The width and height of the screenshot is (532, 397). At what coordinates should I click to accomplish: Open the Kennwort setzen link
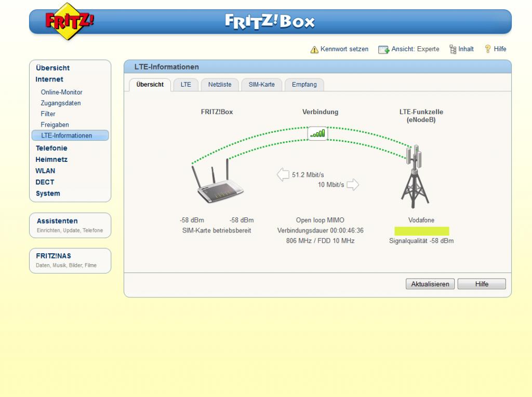click(344, 49)
